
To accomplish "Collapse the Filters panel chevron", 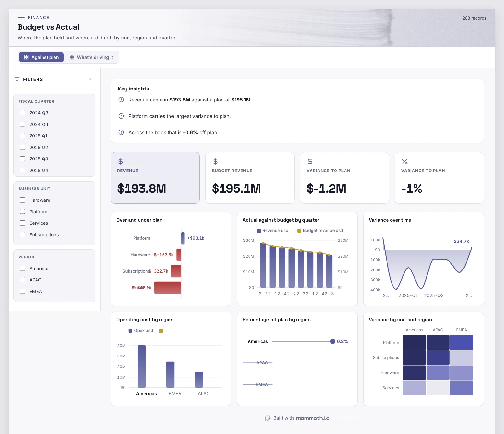I will point(90,79).
